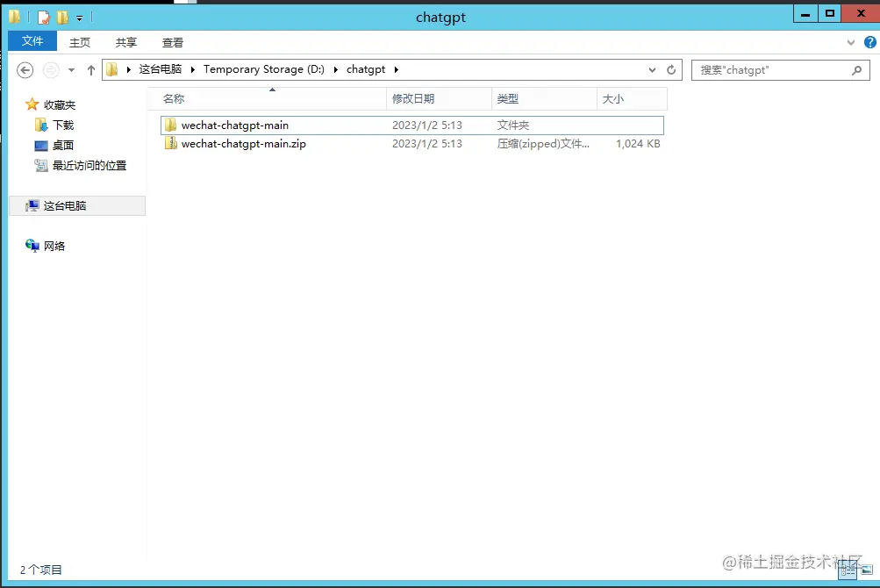Click the zip archive icon of wechat-chatgpt-main.zip
Viewport: 880px width, 588px height.
pyautogui.click(x=170, y=143)
